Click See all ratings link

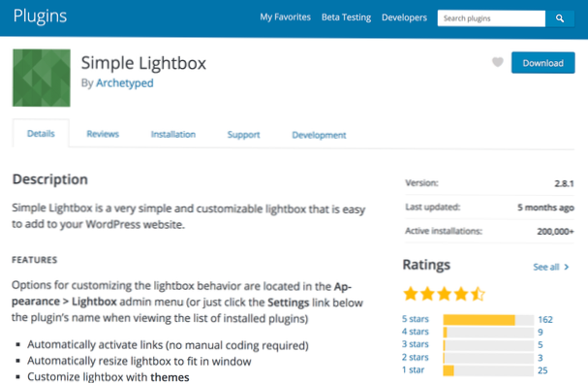(x=546, y=267)
